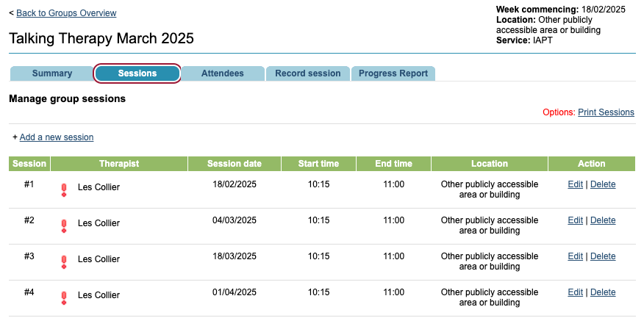Image resolution: width=644 pixels, height=329 pixels.
Task: Edit session #4 dated 01/04/2025
Action: [575, 292]
